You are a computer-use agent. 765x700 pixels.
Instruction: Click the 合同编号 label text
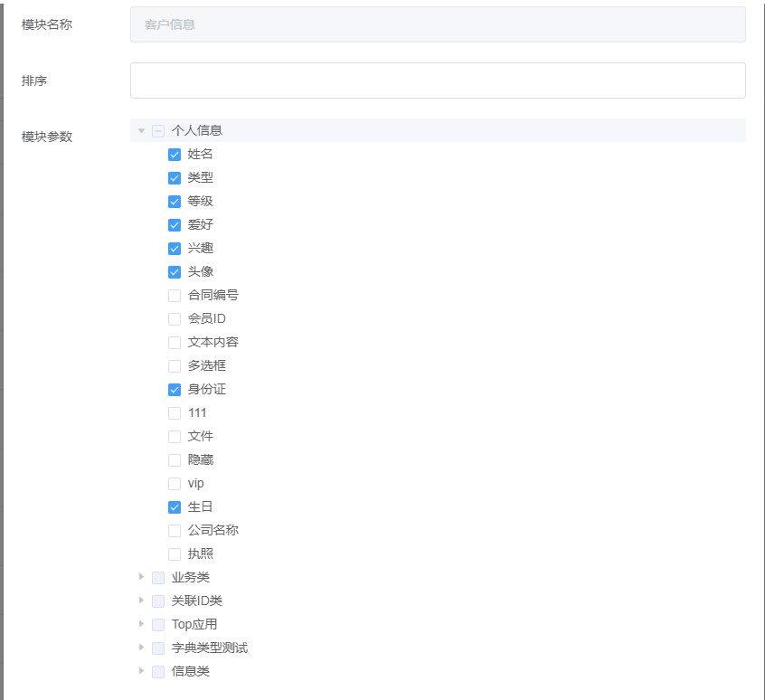(213, 295)
